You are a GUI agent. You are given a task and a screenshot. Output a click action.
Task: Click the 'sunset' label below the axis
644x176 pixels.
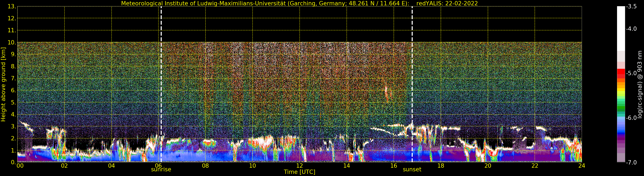pos(412,170)
